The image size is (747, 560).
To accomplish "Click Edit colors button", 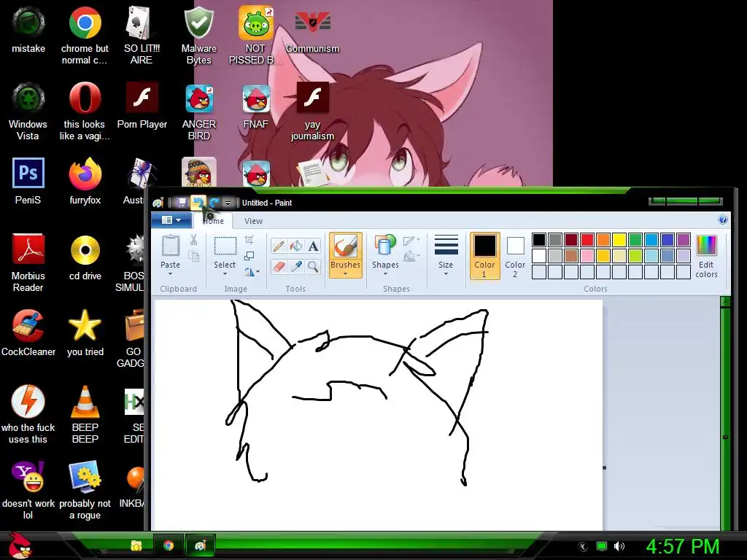I will 706,256.
